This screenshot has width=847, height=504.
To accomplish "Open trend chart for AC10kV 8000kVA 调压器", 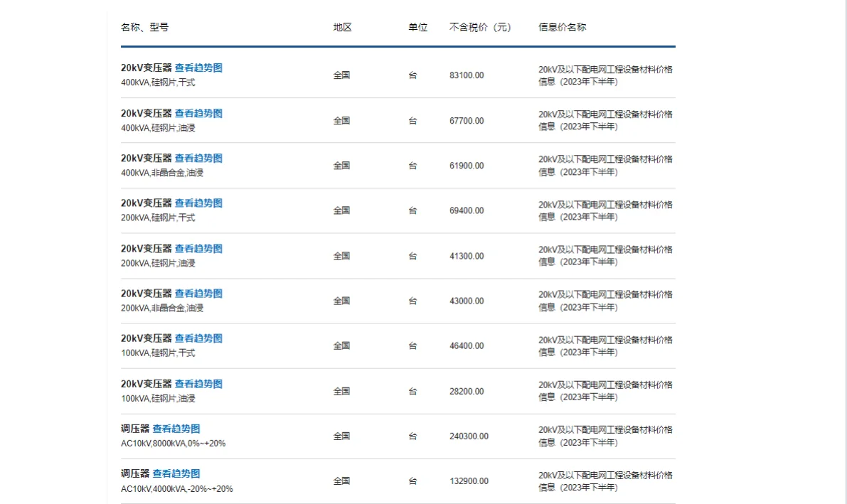I will tap(177, 428).
